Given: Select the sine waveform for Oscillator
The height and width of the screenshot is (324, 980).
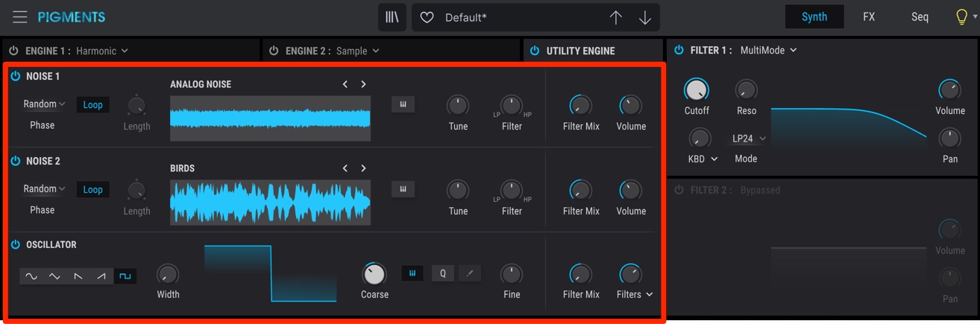Looking at the screenshot, I should coord(31,276).
